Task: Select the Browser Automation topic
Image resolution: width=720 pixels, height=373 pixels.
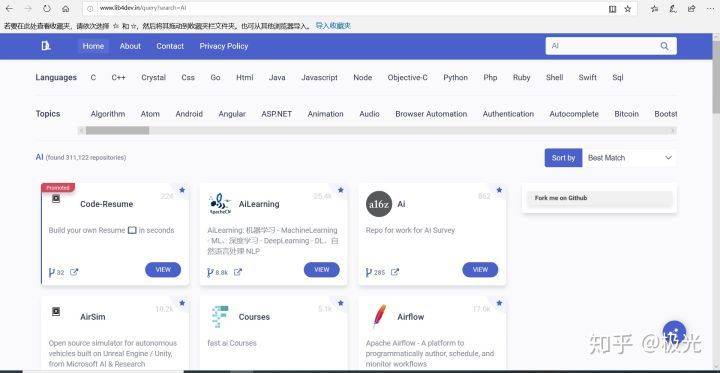Action: click(x=431, y=114)
